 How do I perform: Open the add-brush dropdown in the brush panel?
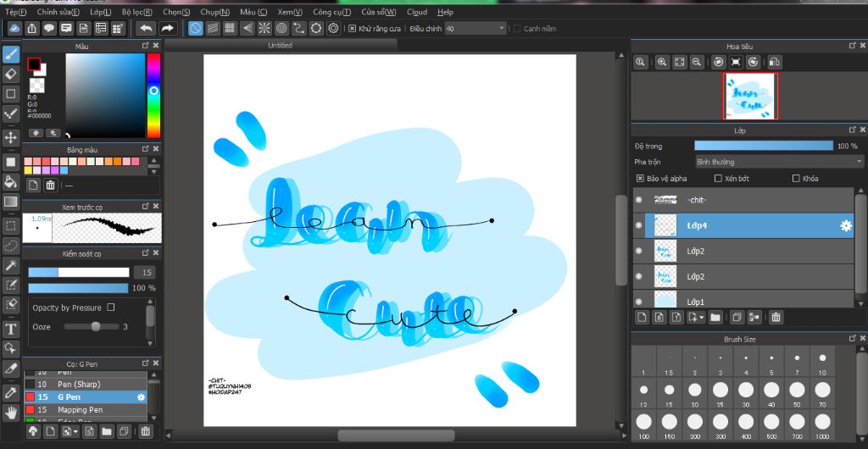tap(75, 431)
